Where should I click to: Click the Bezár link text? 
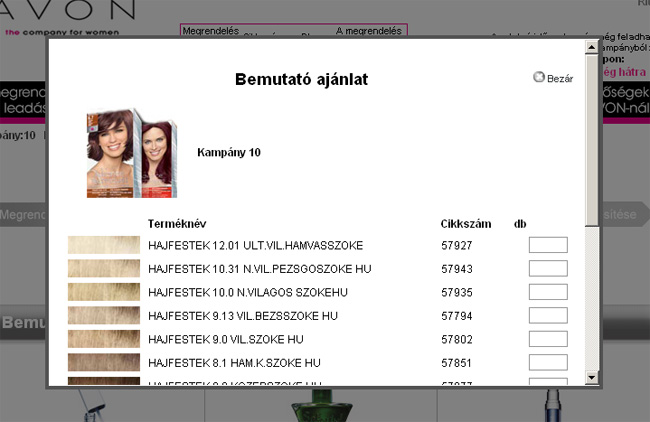560,78
